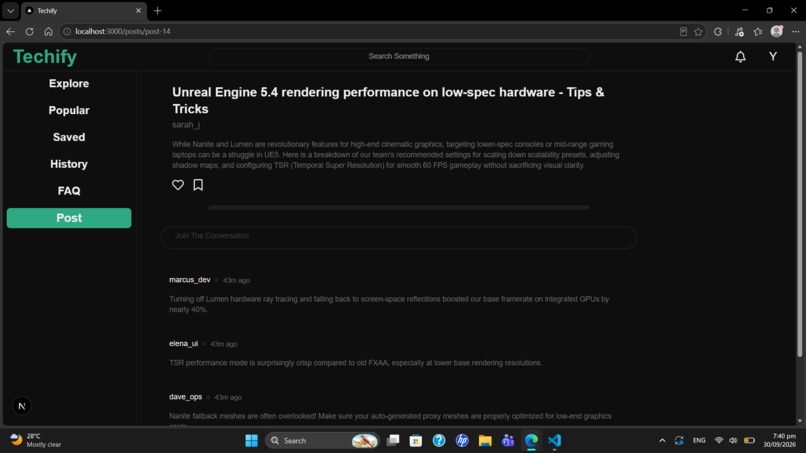View site information icon in address bar

[x=67, y=31]
